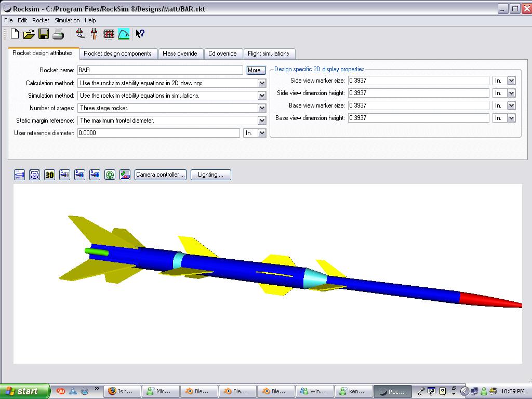Screen dimensions: 532x399
Task: Toggle the 3D view button
Action: [49, 175]
